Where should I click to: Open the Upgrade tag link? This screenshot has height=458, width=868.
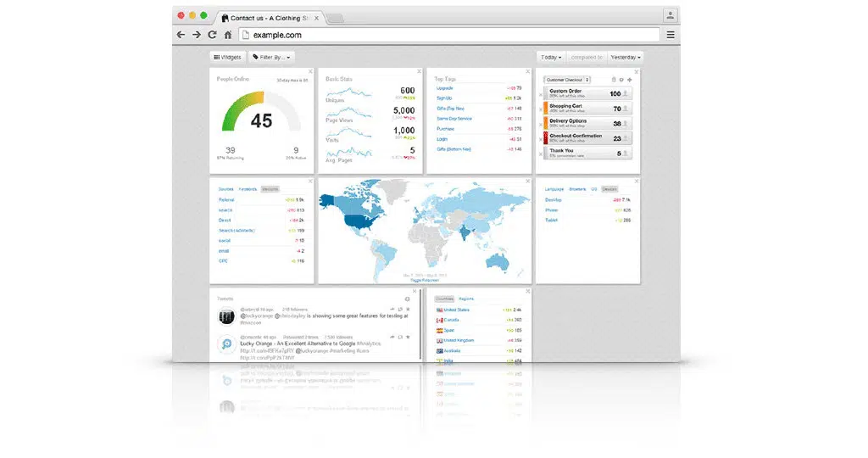pos(444,88)
